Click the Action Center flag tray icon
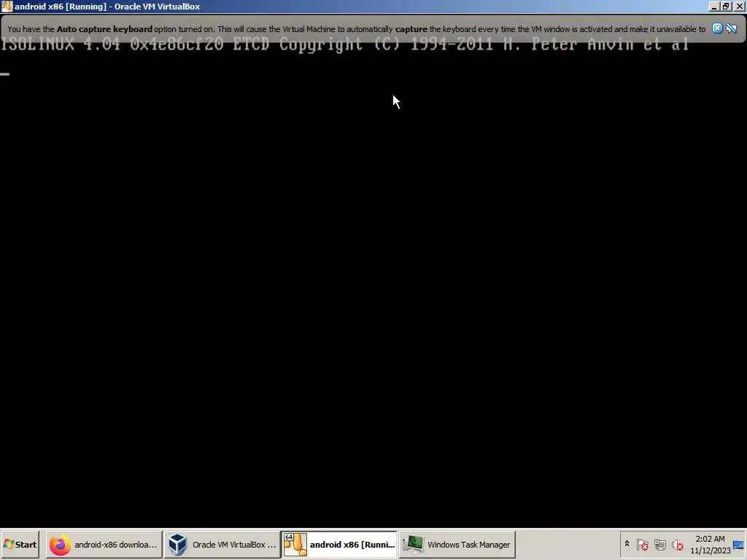 click(643, 544)
